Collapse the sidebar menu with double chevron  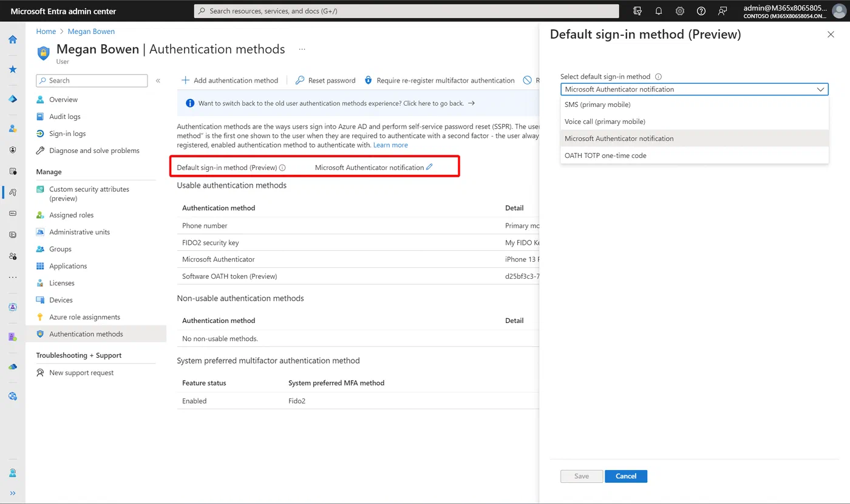point(158,80)
